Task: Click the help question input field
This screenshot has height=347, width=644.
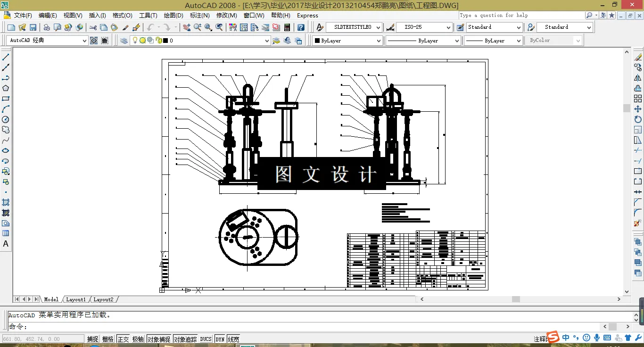Action: (521, 15)
